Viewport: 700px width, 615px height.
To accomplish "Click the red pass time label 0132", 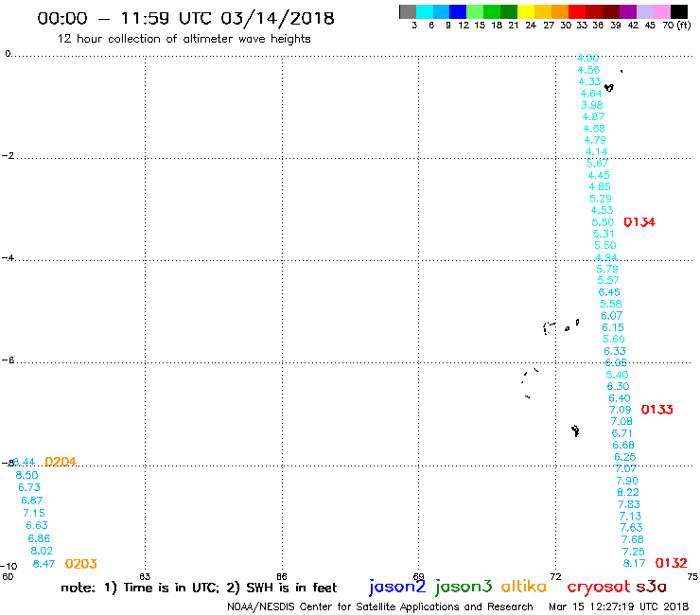I will (671, 563).
